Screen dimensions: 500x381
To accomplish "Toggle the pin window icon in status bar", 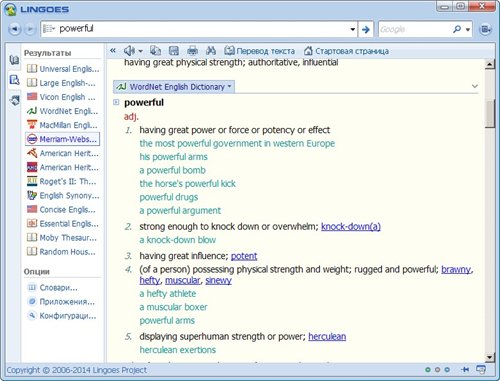I will pos(465,369).
